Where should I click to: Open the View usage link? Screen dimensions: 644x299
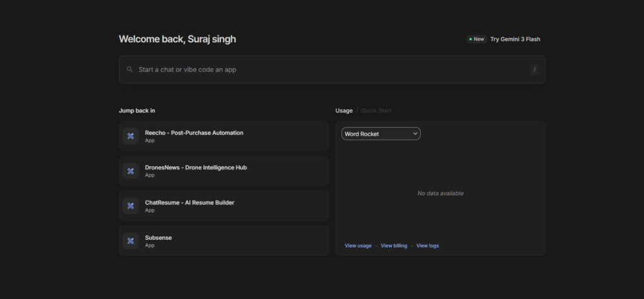pos(358,245)
